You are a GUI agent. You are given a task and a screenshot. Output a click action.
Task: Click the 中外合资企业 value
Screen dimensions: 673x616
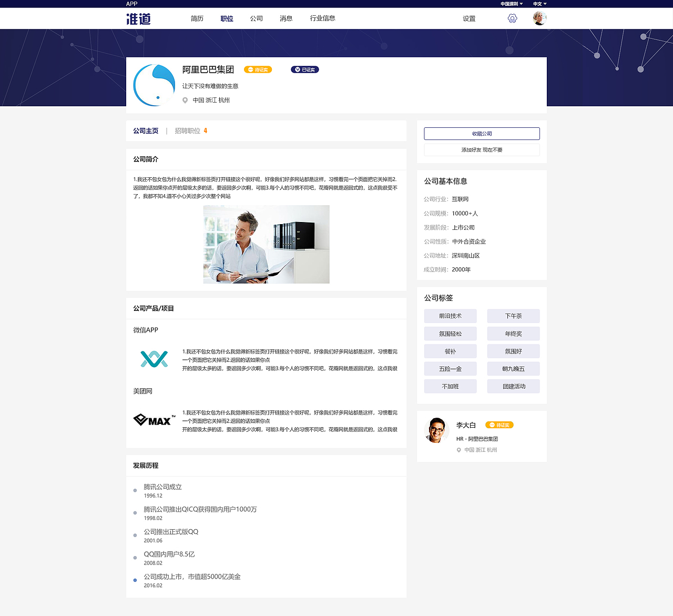469,241
